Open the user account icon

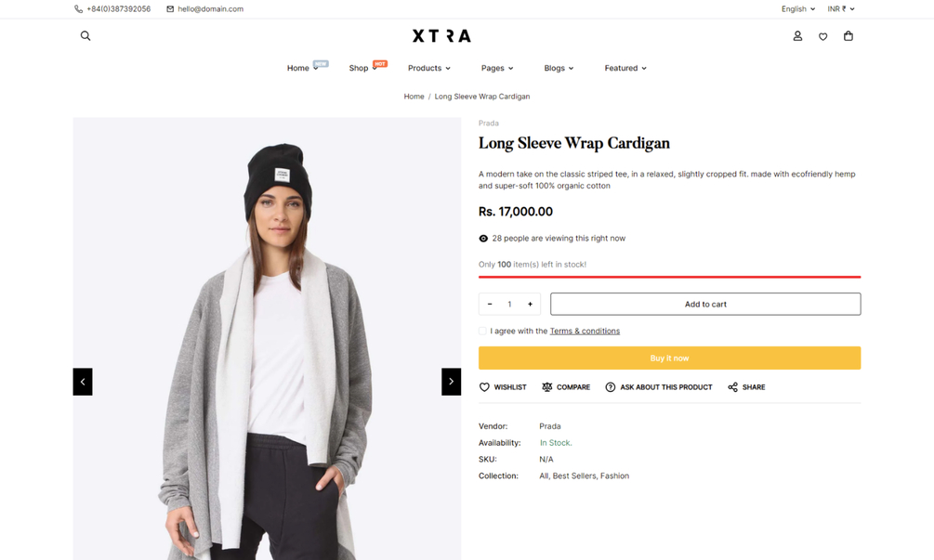797,36
